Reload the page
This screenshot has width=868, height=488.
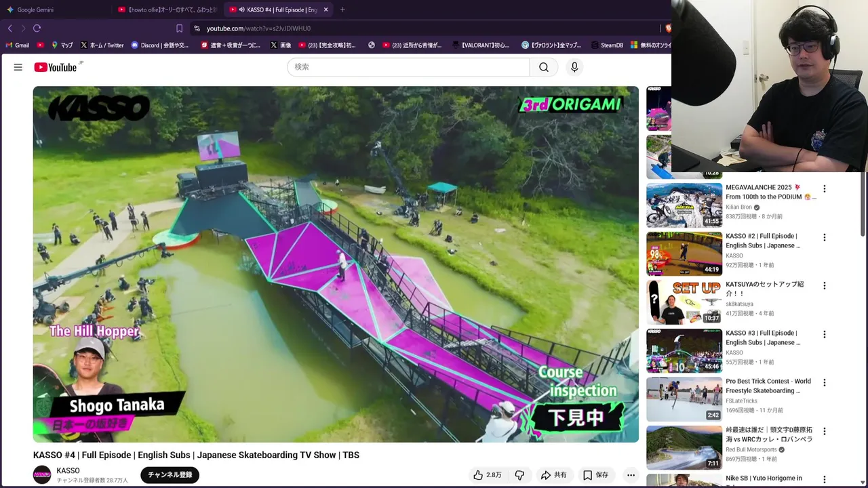tap(37, 28)
